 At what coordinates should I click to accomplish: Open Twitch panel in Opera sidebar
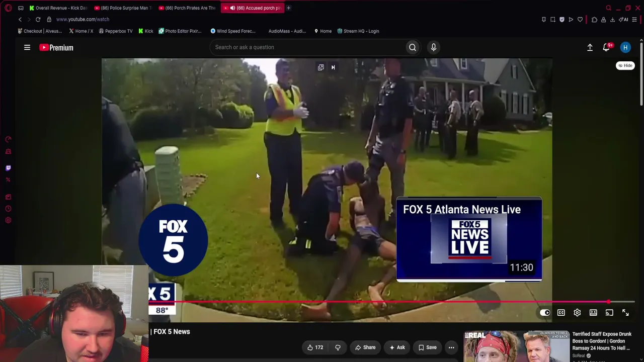point(8,168)
